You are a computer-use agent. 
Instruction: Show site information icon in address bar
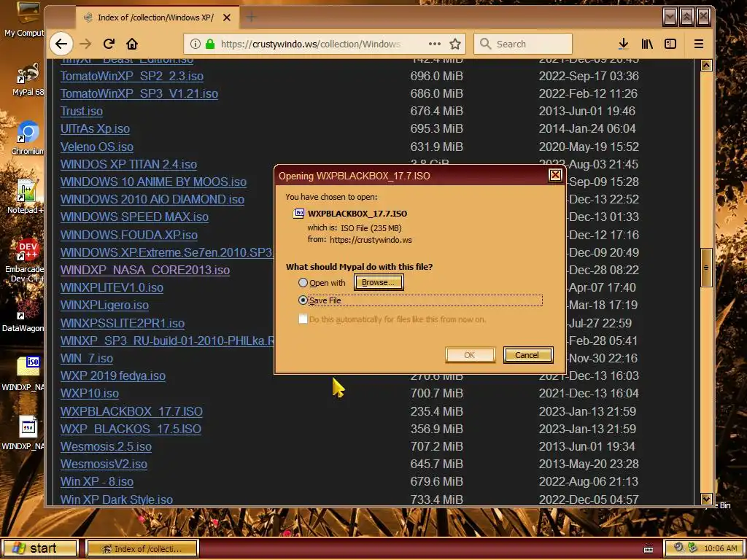pos(195,44)
